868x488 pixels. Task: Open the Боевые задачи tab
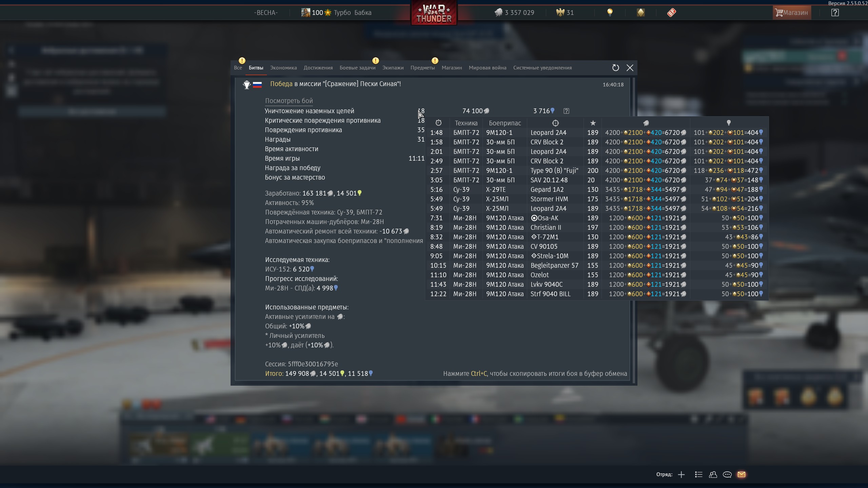357,68
